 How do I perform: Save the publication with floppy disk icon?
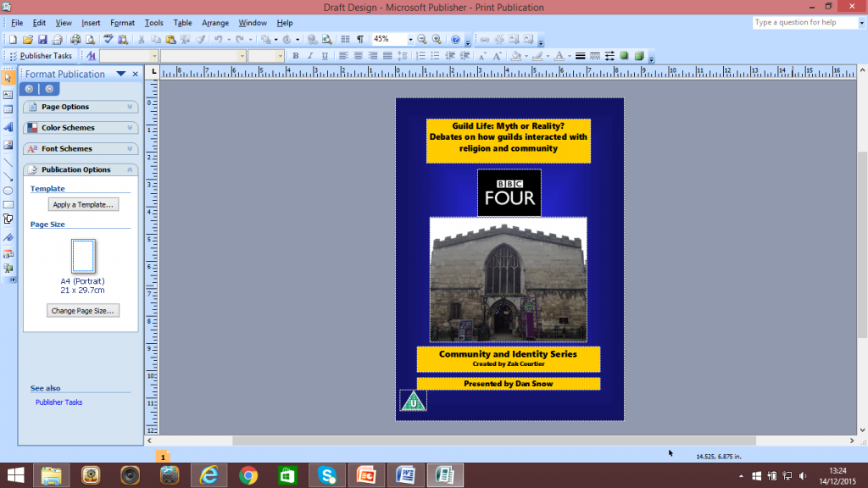point(42,39)
